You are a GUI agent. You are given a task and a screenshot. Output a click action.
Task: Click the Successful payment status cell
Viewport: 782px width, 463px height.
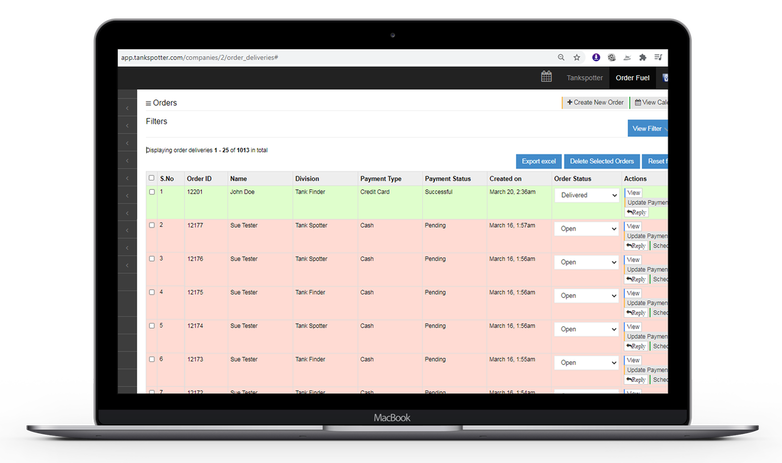(438, 192)
